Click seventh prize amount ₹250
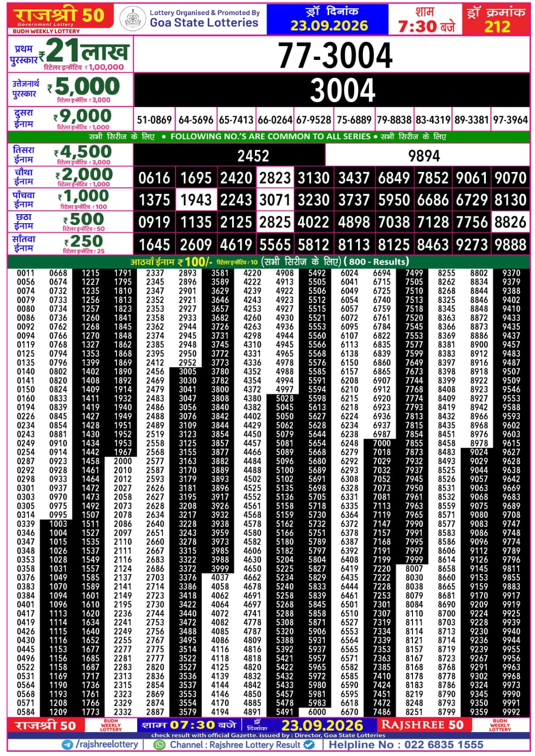This screenshot has width=535, height=756. [x=84, y=241]
